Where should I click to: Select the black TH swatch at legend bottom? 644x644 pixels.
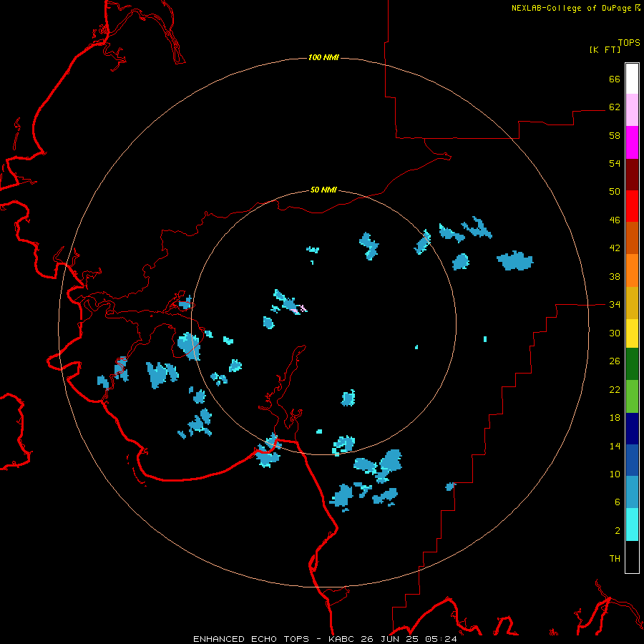pos(632,557)
